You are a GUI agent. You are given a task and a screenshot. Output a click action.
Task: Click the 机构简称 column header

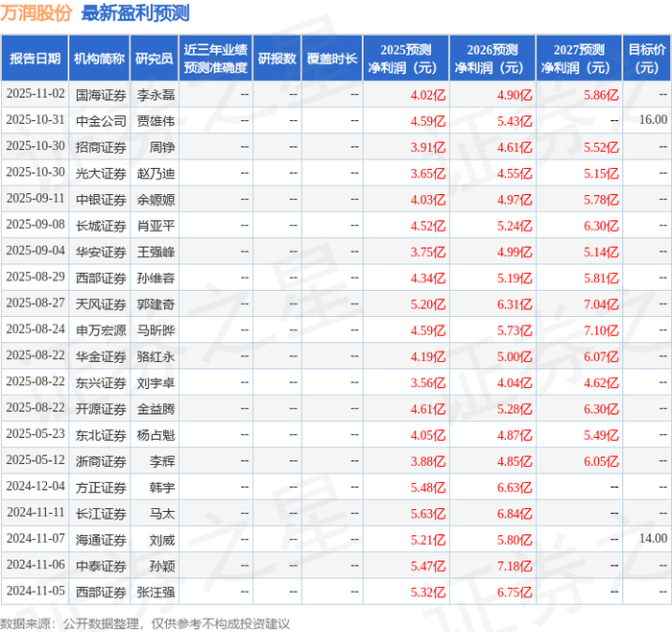[100, 59]
